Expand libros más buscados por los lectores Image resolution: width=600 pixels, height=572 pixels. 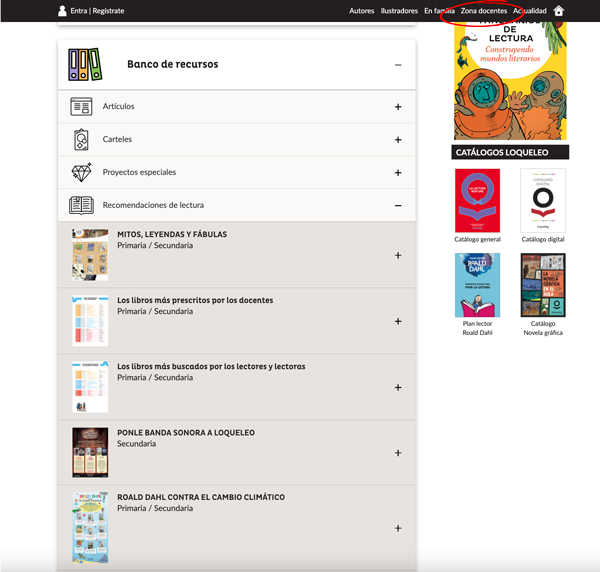tap(398, 387)
